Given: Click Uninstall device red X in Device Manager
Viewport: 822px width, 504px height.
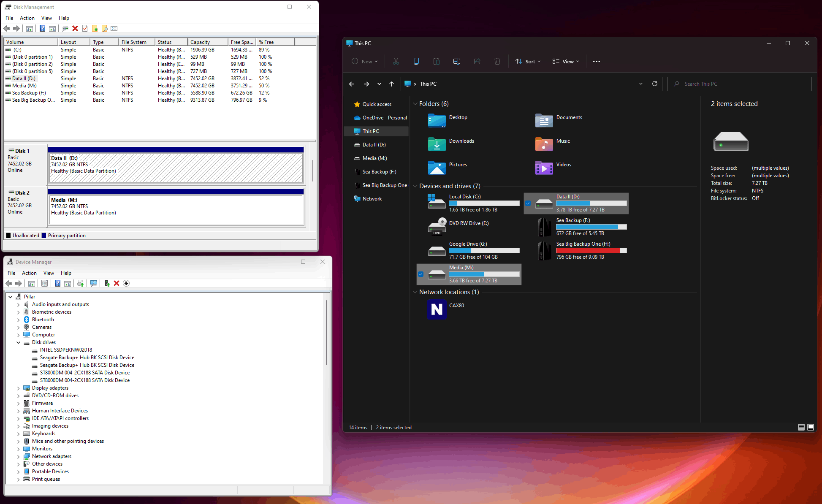Looking at the screenshot, I should pyautogui.click(x=117, y=283).
